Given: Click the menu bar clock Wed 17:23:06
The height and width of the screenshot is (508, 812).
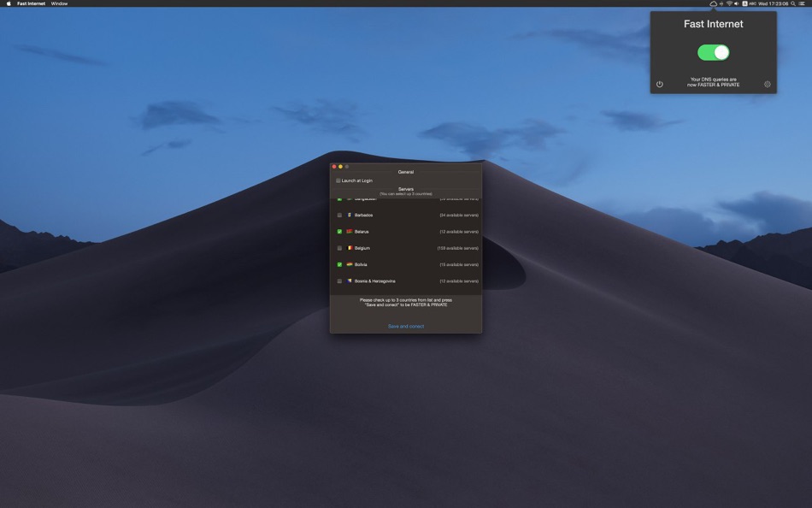Looking at the screenshot, I should [774, 3].
